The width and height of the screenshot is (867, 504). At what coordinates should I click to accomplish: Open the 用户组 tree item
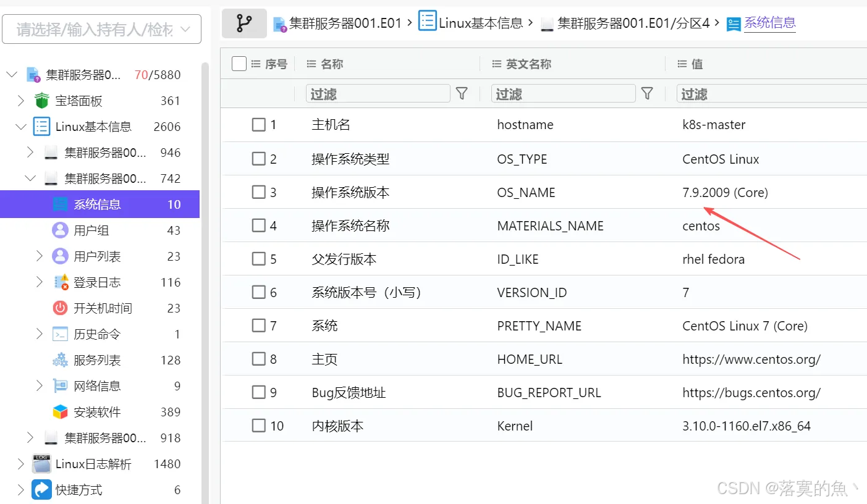(99, 230)
